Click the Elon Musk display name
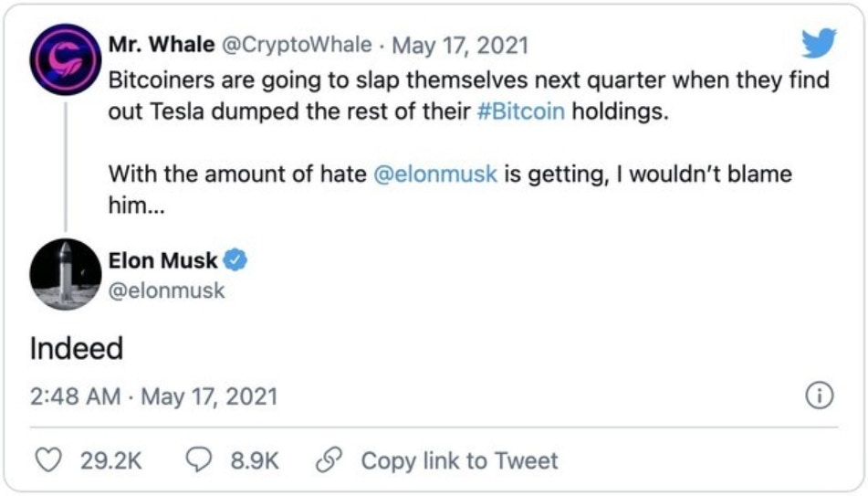 [x=162, y=261]
